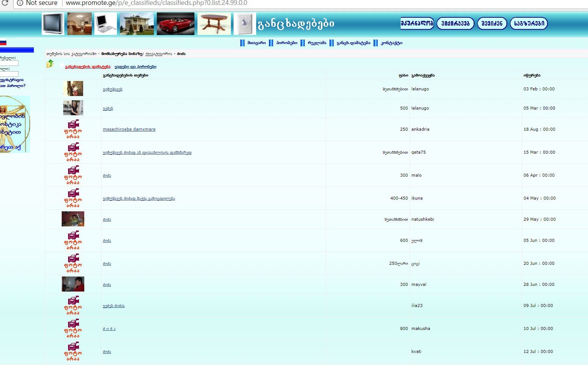The height and width of the screenshot is (365, 588).
Task: Open the ძიძა listing posted by kvati
Action: (x=107, y=352)
